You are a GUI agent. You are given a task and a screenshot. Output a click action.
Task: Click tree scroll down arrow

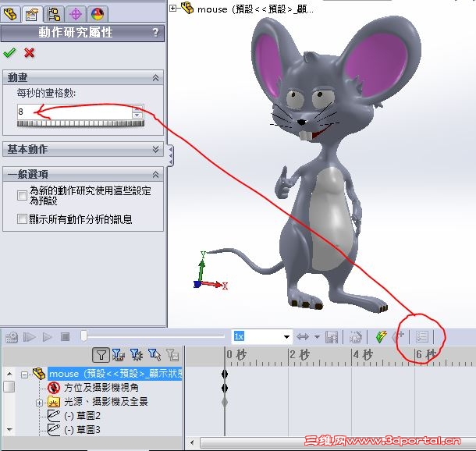coord(9,429)
